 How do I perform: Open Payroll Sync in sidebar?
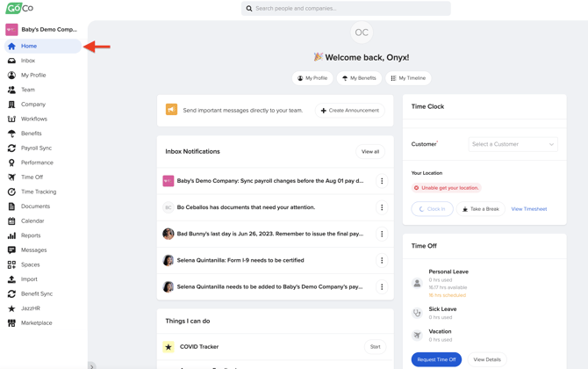(x=36, y=148)
